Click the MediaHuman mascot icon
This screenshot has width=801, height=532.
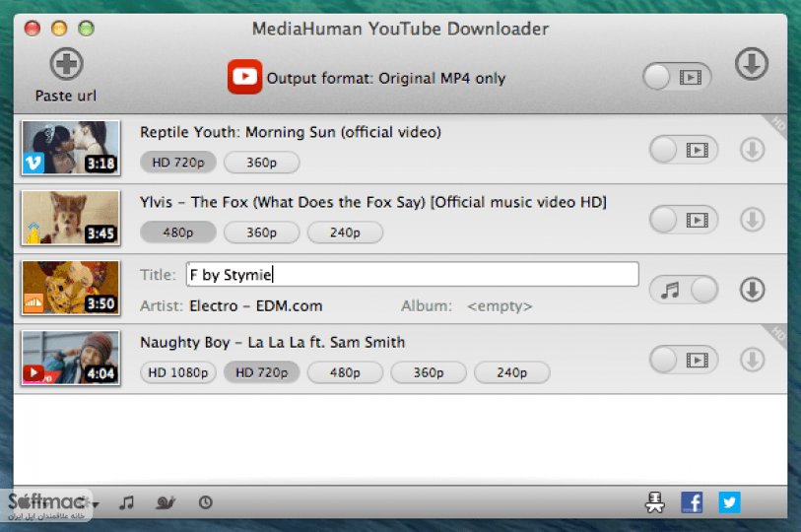[x=654, y=502]
